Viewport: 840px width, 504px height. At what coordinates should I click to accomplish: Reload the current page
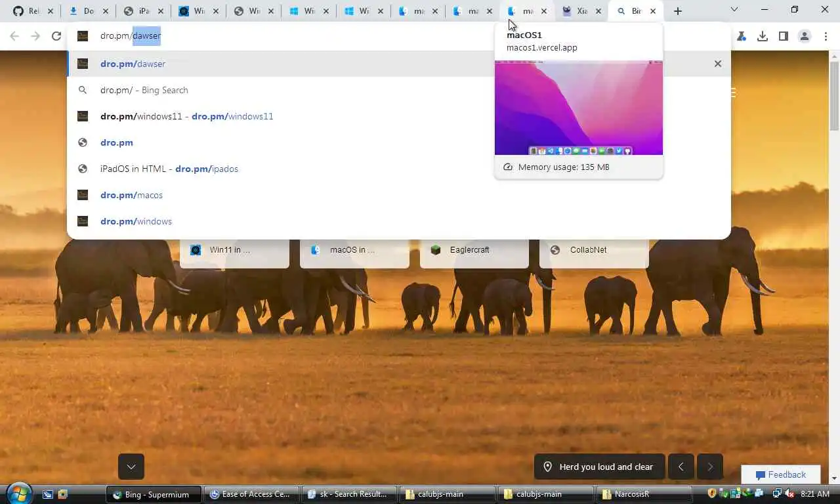(x=56, y=36)
